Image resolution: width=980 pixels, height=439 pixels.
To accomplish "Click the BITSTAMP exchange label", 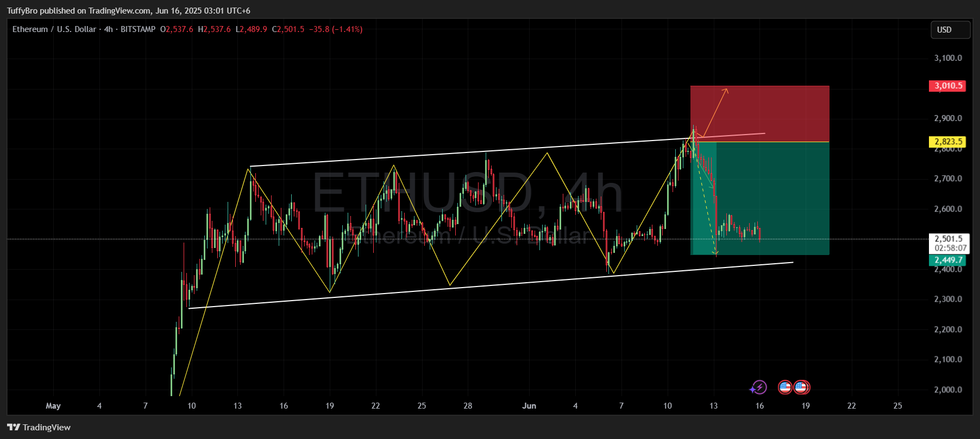I will 138,29.
